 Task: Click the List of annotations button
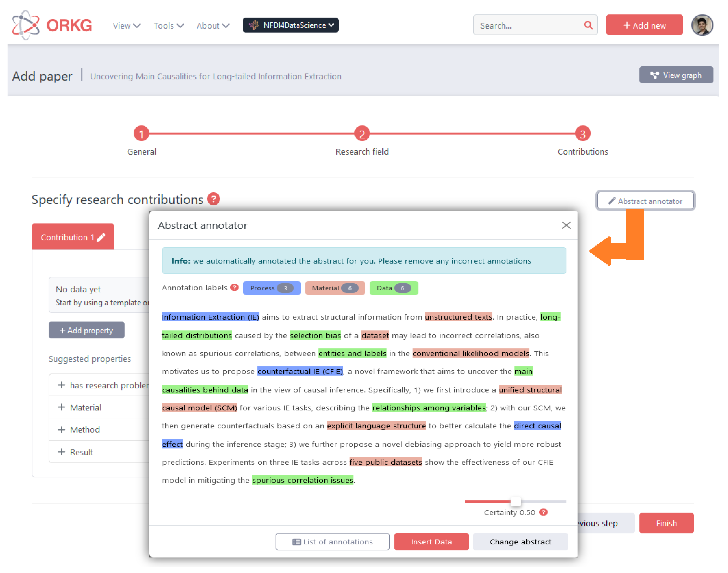point(332,542)
